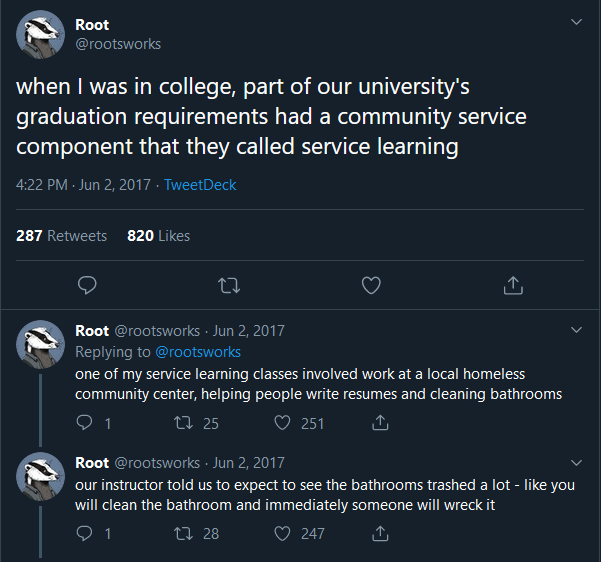
Task: Retweet the tweet with 25 retweets
Action: [184, 423]
